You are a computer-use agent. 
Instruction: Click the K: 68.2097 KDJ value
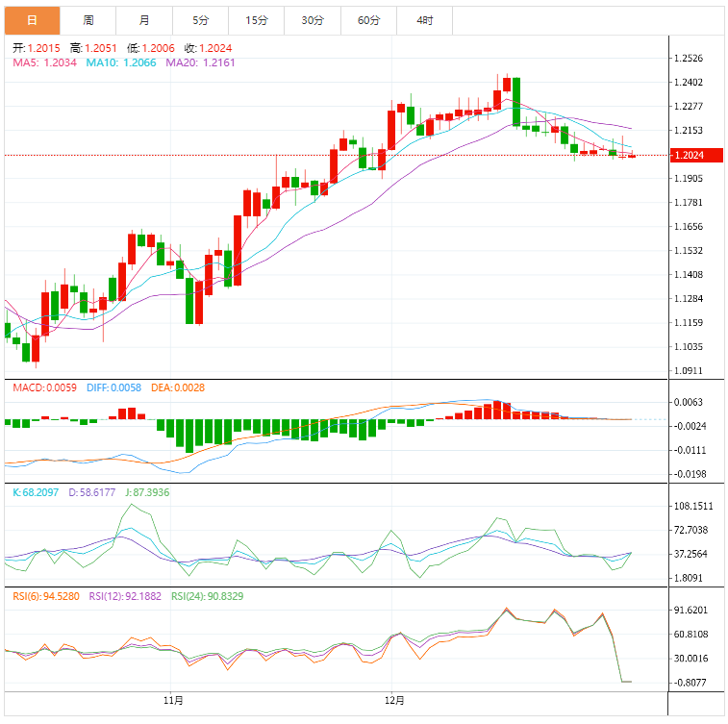coord(36,492)
